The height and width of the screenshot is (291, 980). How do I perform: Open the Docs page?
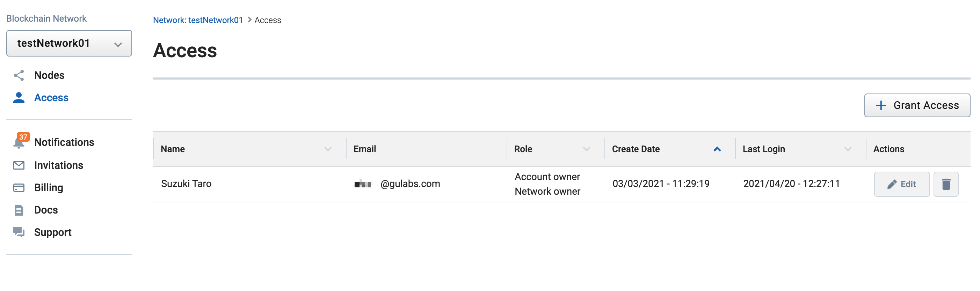click(46, 210)
